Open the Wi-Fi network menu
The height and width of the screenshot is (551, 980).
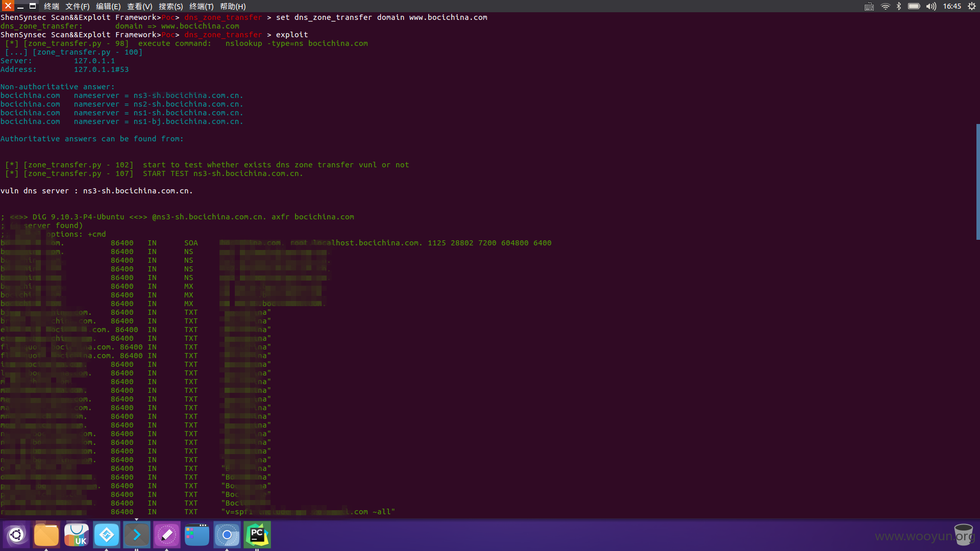click(x=885, y=6)
